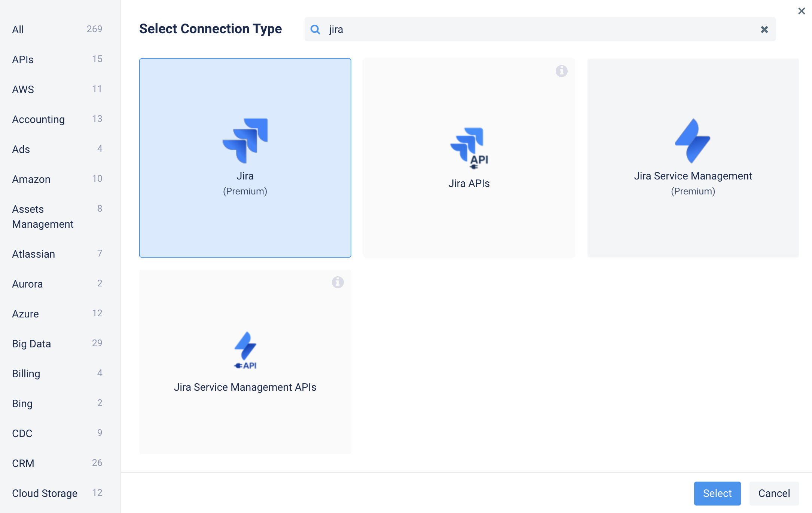This screenshot has width=812, height=513.
Task: Select the CDC category
Action: 57,433
